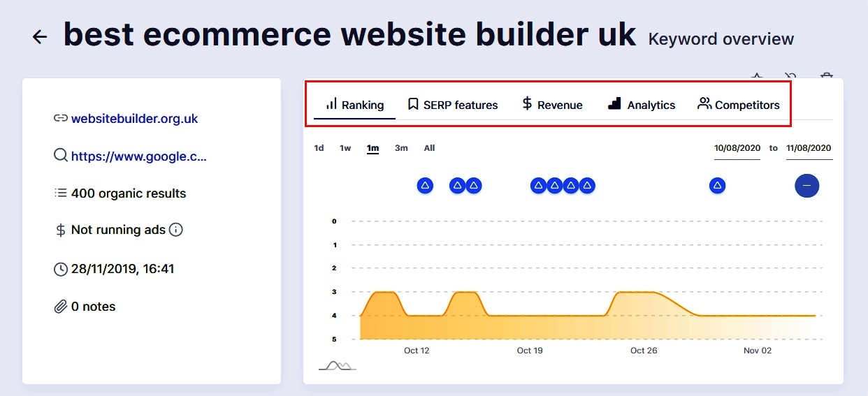Select the 1m time range
Screen dimensions: 868x396
pyautogui.click(x=373, y=148)
